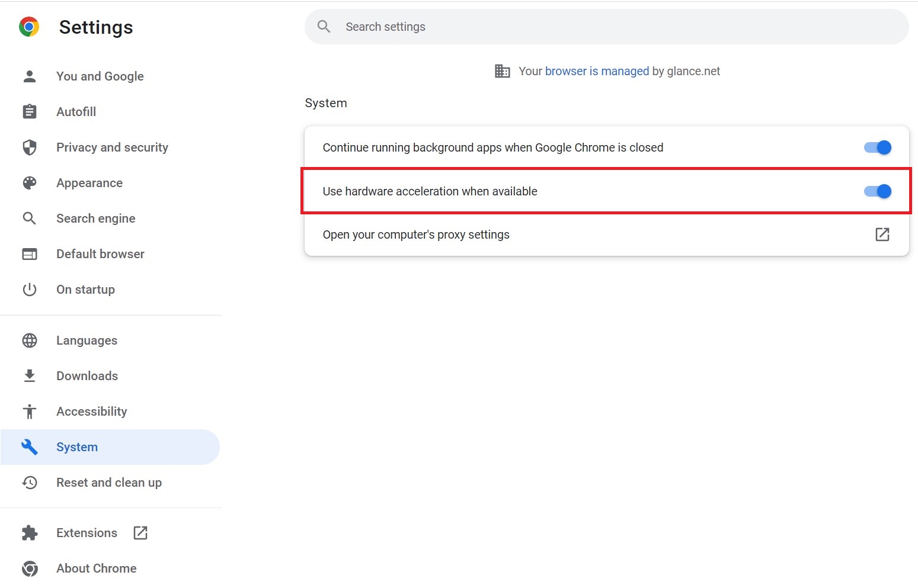Focus the Search settings input field
This screenshot has width=918, height=588.
593,27
